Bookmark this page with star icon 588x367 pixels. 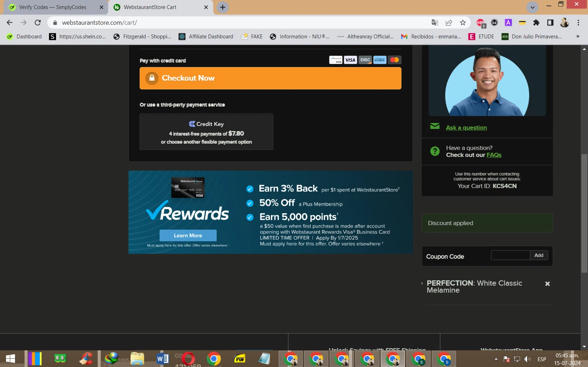click(463, 22)
